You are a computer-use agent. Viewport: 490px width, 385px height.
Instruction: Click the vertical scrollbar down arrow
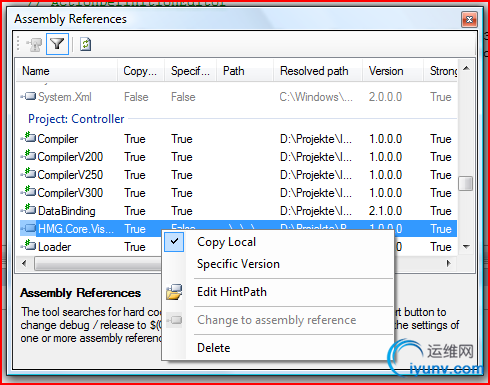466,247
